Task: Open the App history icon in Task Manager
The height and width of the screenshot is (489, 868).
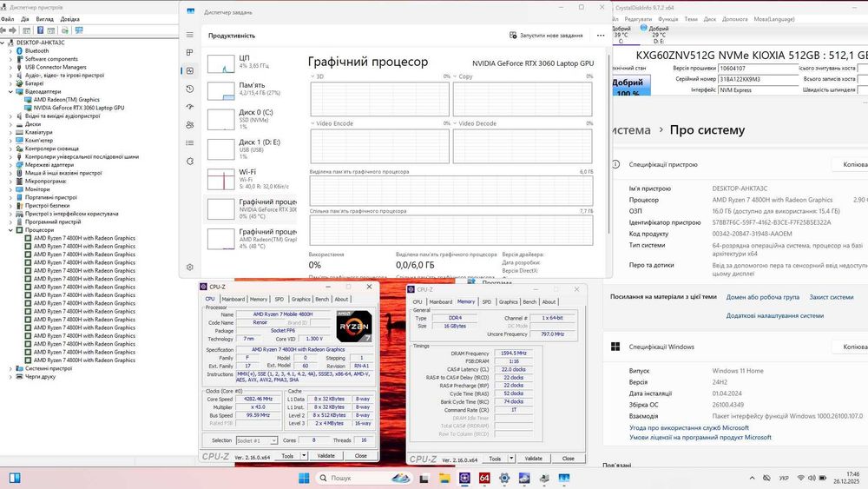Action: click(190, 89)
